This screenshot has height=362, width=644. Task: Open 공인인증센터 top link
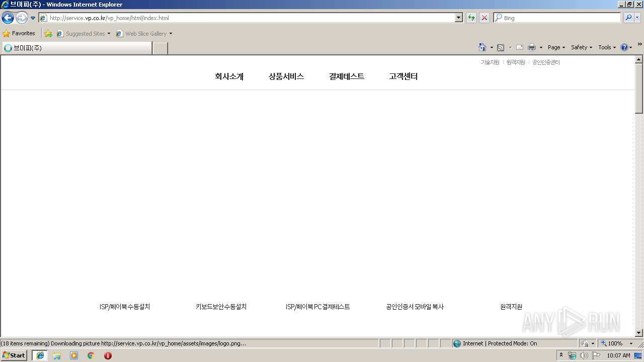[546, 62]
